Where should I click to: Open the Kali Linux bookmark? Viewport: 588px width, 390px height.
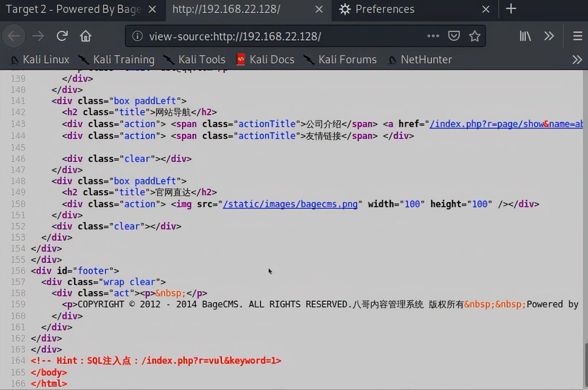pos(40,59)
